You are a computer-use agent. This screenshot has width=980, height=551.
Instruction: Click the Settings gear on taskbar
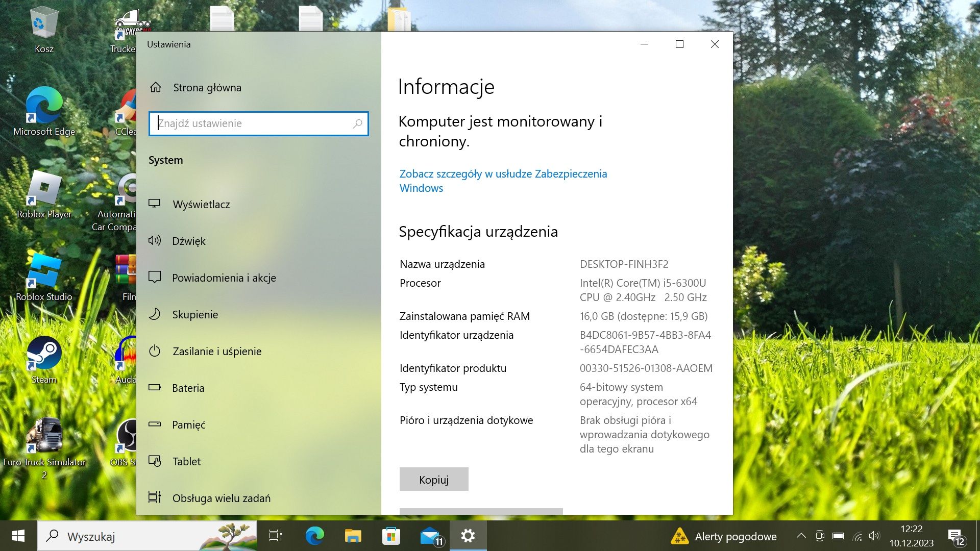click(x=468, y=536)
